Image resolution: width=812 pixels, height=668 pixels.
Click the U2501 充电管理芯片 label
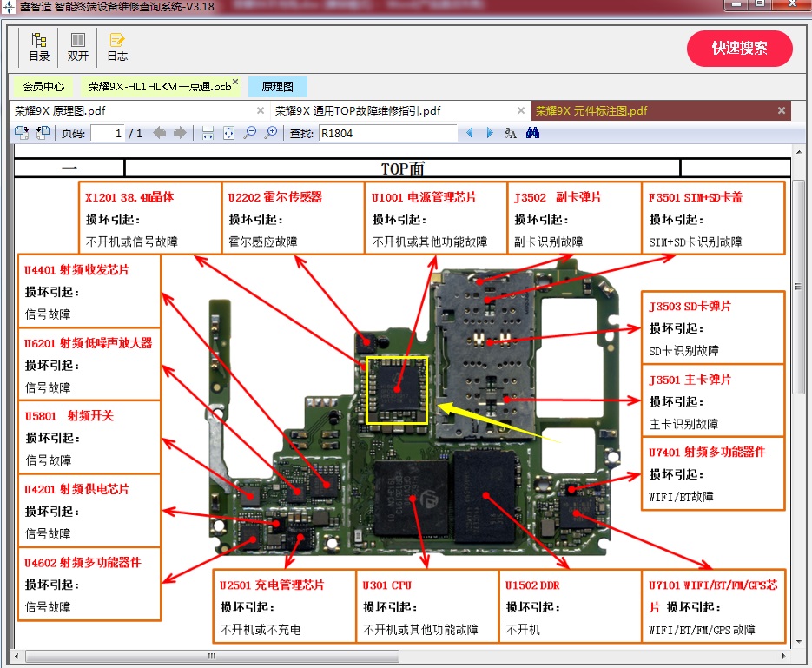(x=272, y=585)
